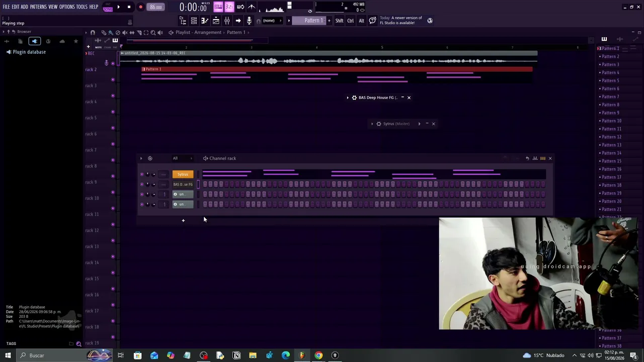Open the mixer view from the toolbar
644x362 pixels.
tap(227, 21)
